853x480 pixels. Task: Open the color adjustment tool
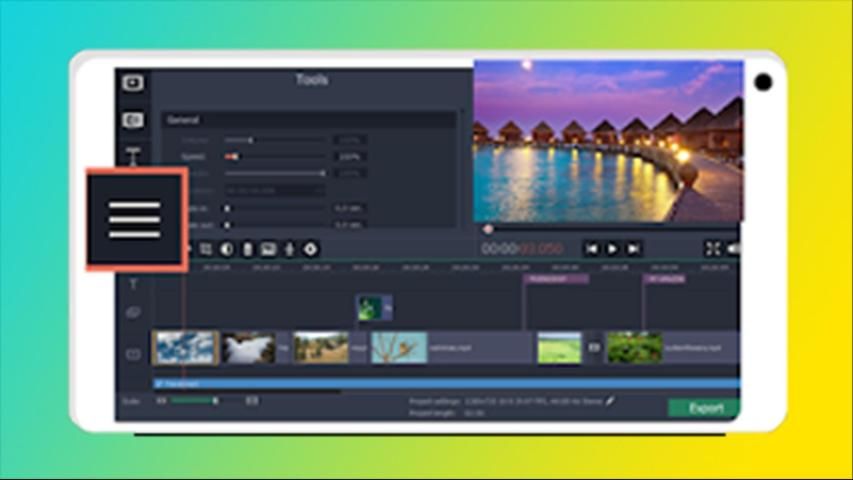227,249
